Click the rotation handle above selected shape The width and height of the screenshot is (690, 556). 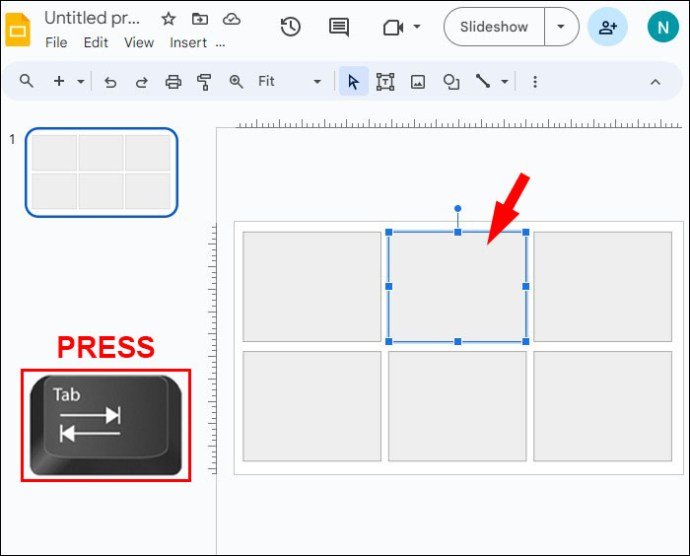[458, 209]
